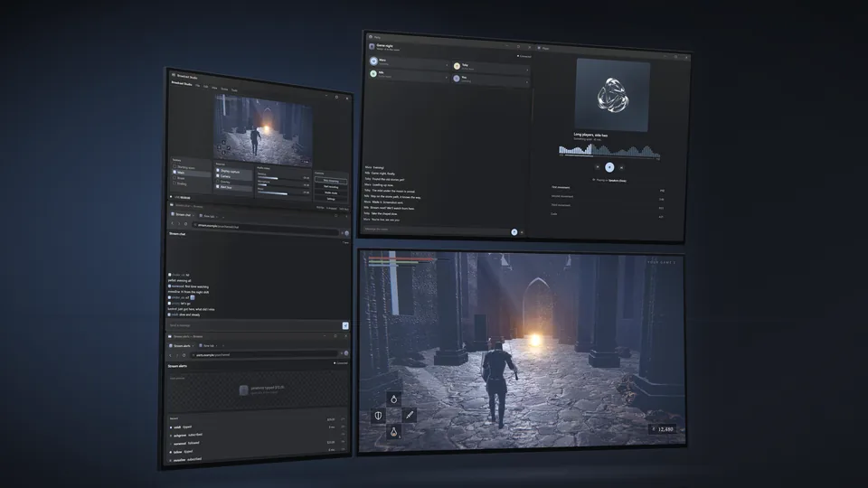Screen dimensions: 868x488
Task: Open the Scene menu in Broadcast Studio
Action: [x=224, y=89]
